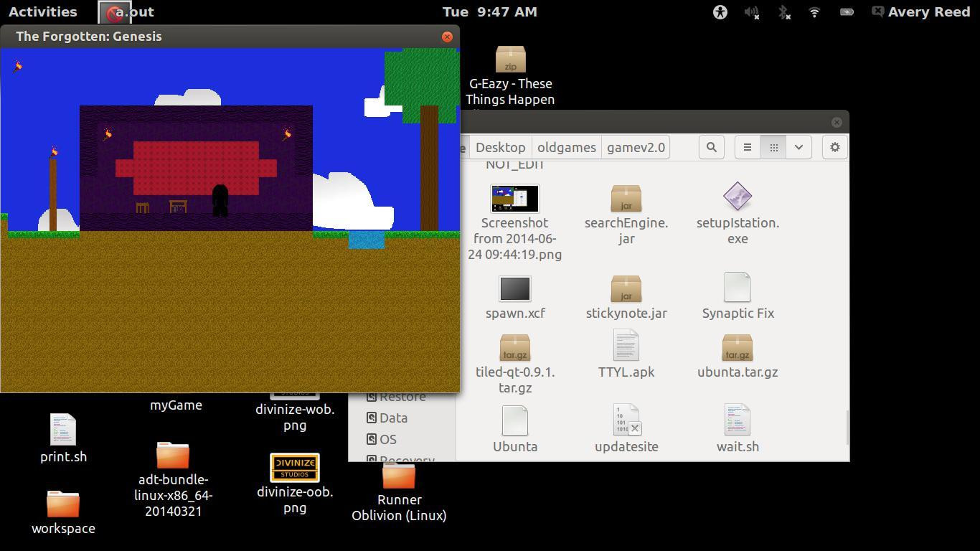980x551 pixels.
Task: Go to the oldgames breadcrumb folder
Action: click(567, 147)
